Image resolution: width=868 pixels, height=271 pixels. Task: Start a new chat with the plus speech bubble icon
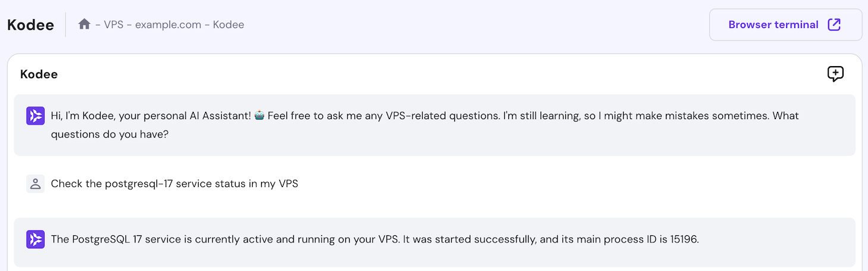click(x=835, y=74)
